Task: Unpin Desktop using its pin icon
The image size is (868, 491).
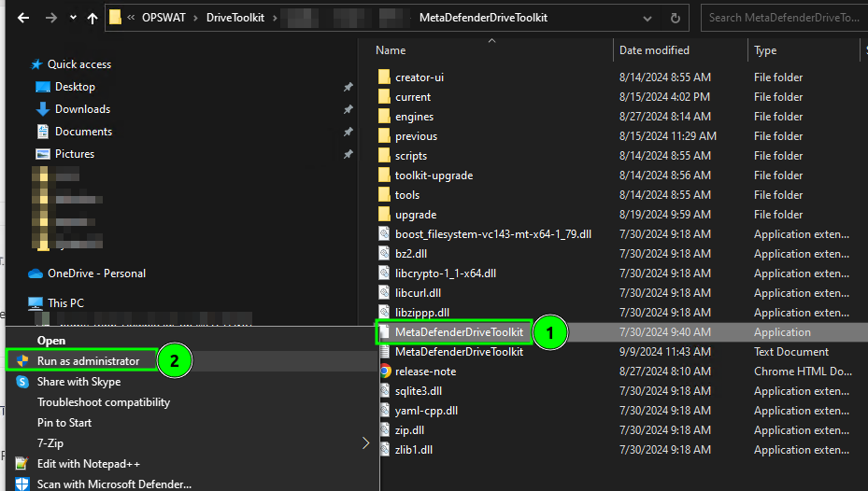Action: (x=349, y=87)
